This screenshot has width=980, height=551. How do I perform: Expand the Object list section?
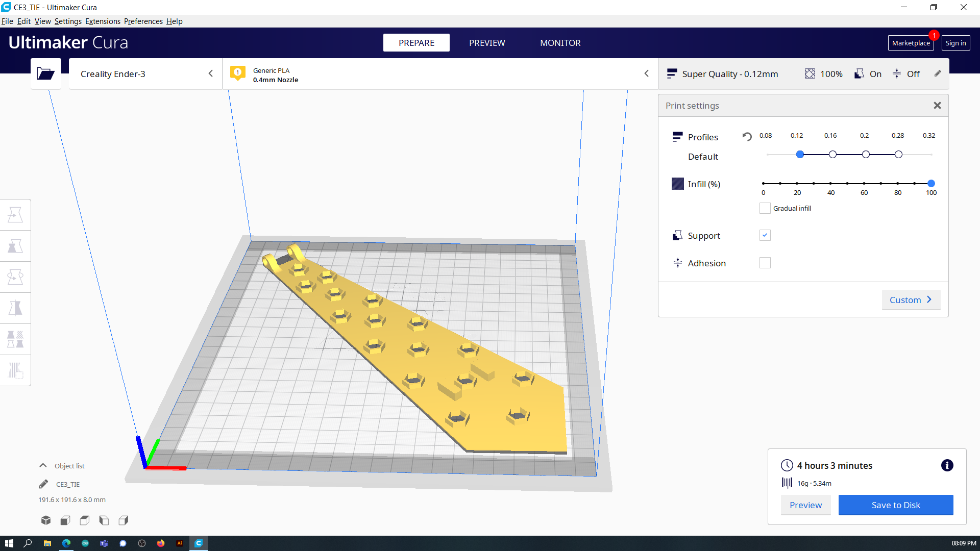tap(43, 466)
